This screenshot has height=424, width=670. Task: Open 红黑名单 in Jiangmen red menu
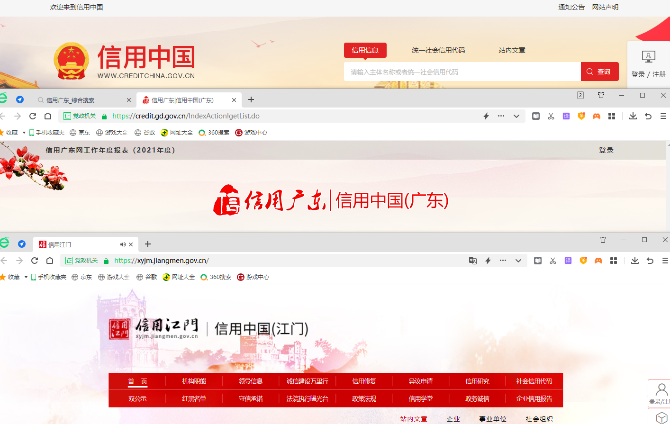(x=194, y=399)
